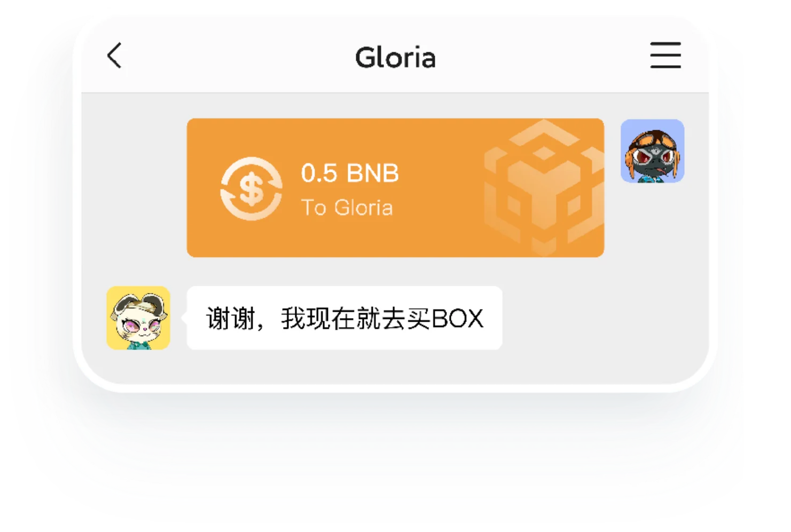791x532 pixels.
Task: Click the dollar transfer icon on the orange card
Action: click(x=251, y=188)
